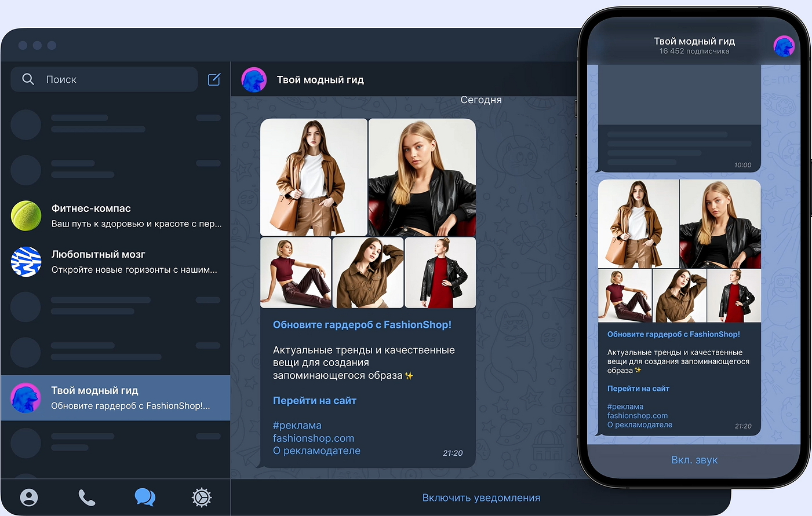
Task: Click Перейти на сайт link in desktop post
Action: pos(315,400)
